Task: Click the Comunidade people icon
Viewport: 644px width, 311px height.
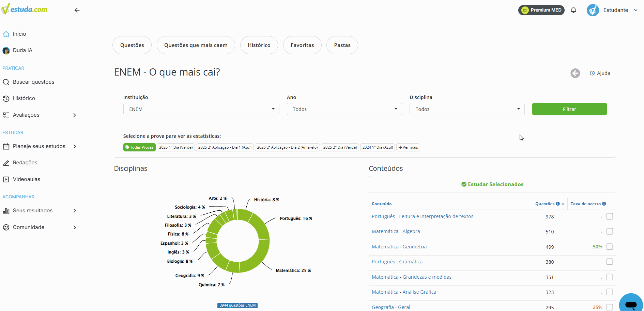Action: [6, 227]
